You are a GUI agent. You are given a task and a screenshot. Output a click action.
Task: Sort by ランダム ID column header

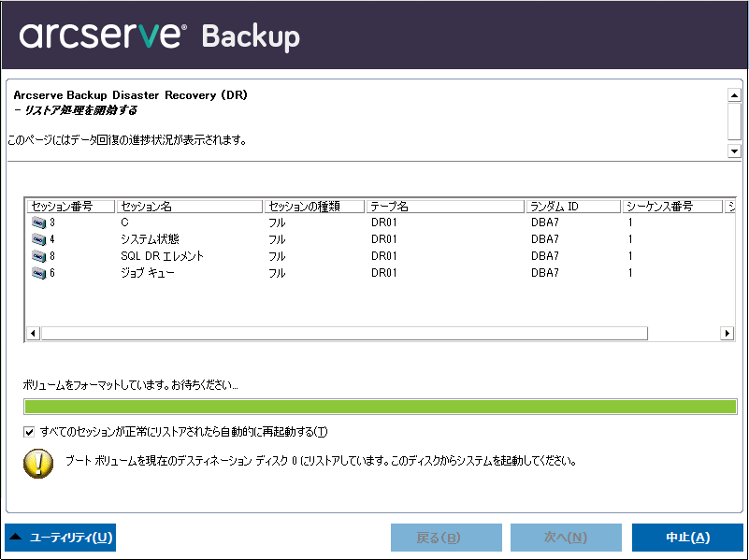click(573, 207)
